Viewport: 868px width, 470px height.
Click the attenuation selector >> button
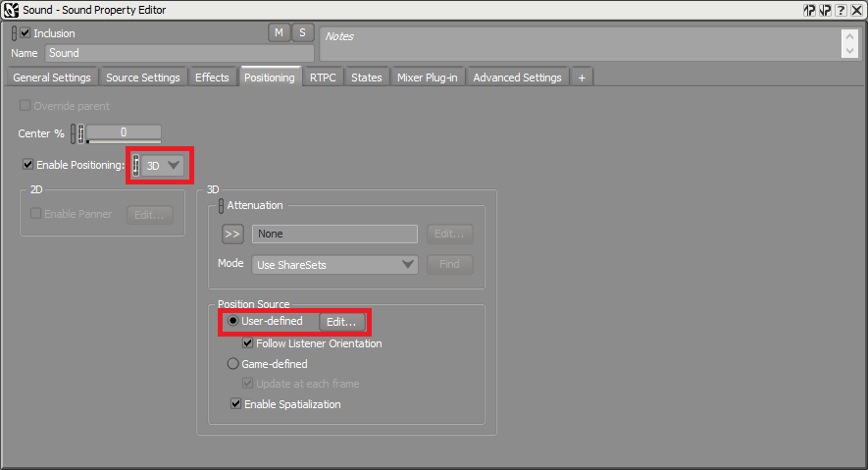pyautogui.click(x=232, y=234)
